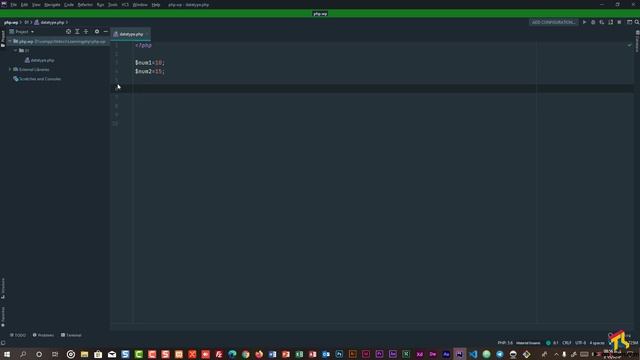Image resolution: width=640 pixels, height=360 pixels.
Task: Click UTF-8 encoding in status bar
Action: 580,343
